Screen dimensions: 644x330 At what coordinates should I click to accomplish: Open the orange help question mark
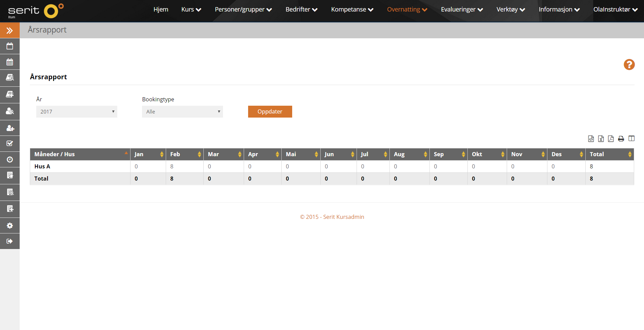point(629,64)
